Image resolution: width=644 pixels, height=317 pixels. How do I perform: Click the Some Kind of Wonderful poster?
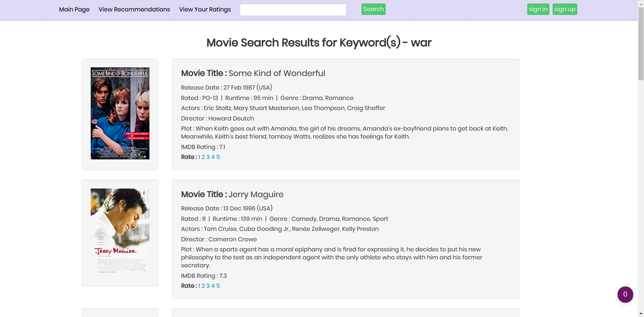[x=120, y=114]
